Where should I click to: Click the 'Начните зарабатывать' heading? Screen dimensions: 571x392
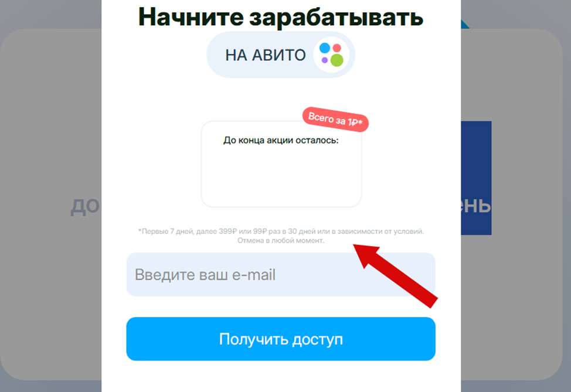pyautogui.click(x=281, y=17)
